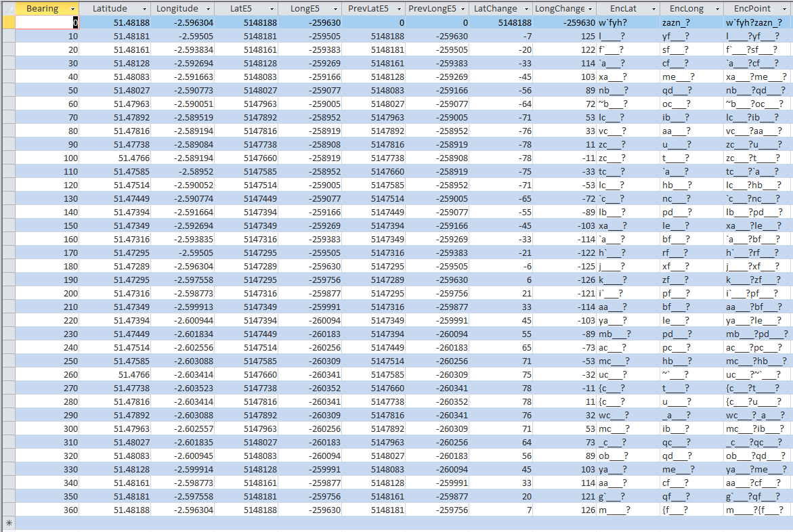Click Latitude 51.4766 in Bearing 260 row
The width and height of the screenshot is (793, 532).
pyautogui.click(x=115, y=375)
